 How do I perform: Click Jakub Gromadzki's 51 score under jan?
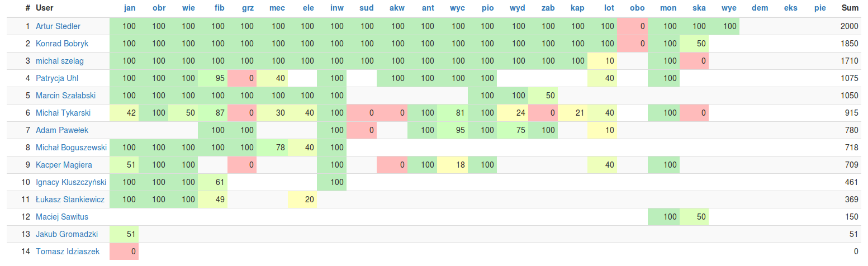click(124, 234)
